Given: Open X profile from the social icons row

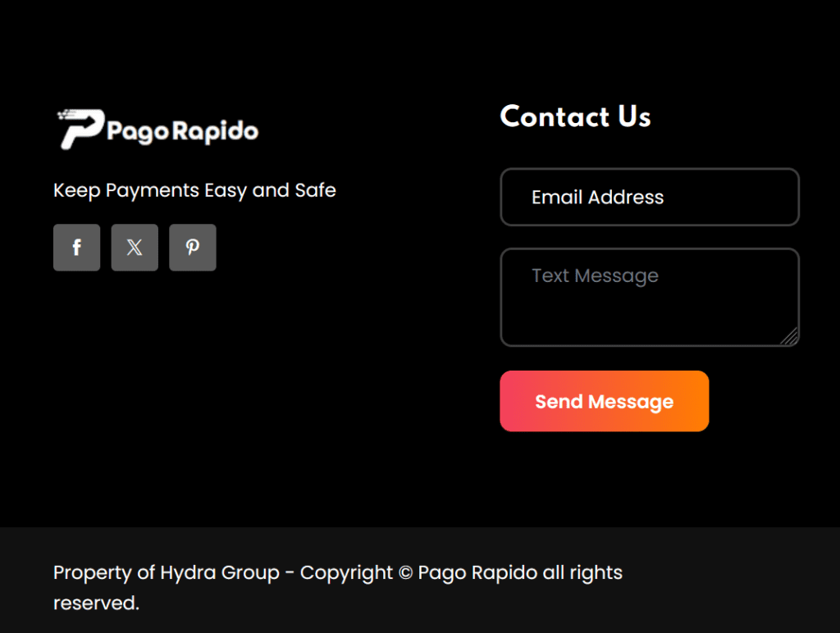Looking at the screenshot, I should [135, 247].
